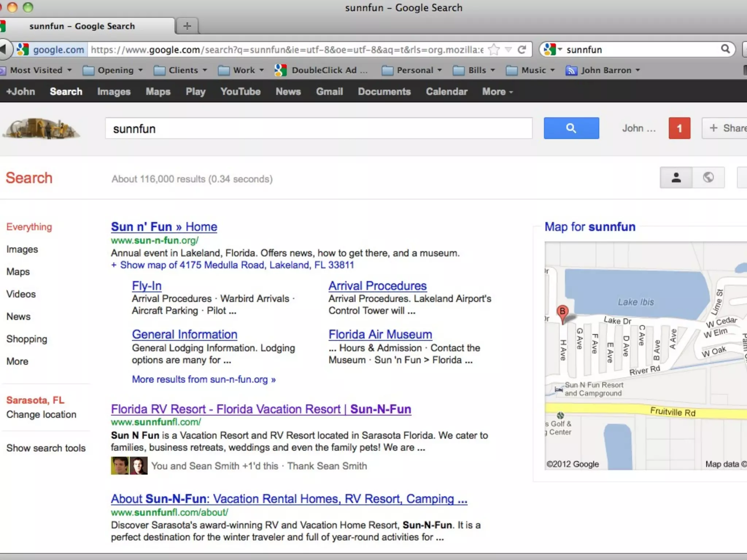Image resolution: width=747 pixels, height=560 pixels.
Task: Click into the sunnfun Google search field
Action: click(x=318, y=128)
